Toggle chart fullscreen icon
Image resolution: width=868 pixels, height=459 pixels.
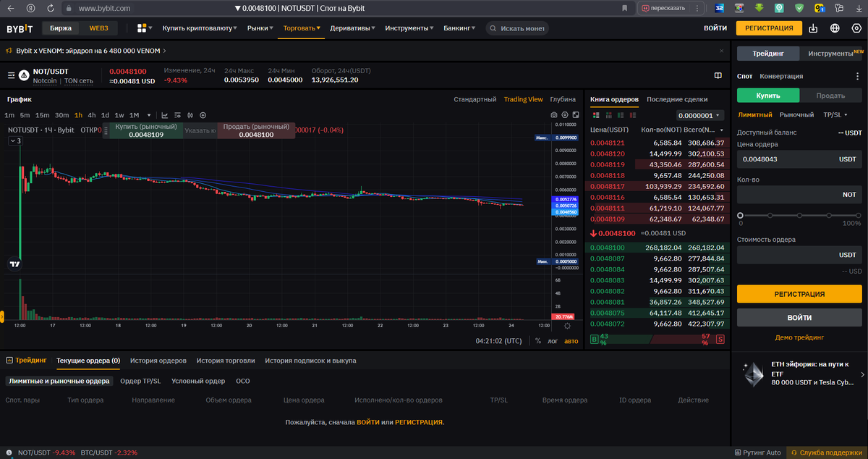point(576,115)
